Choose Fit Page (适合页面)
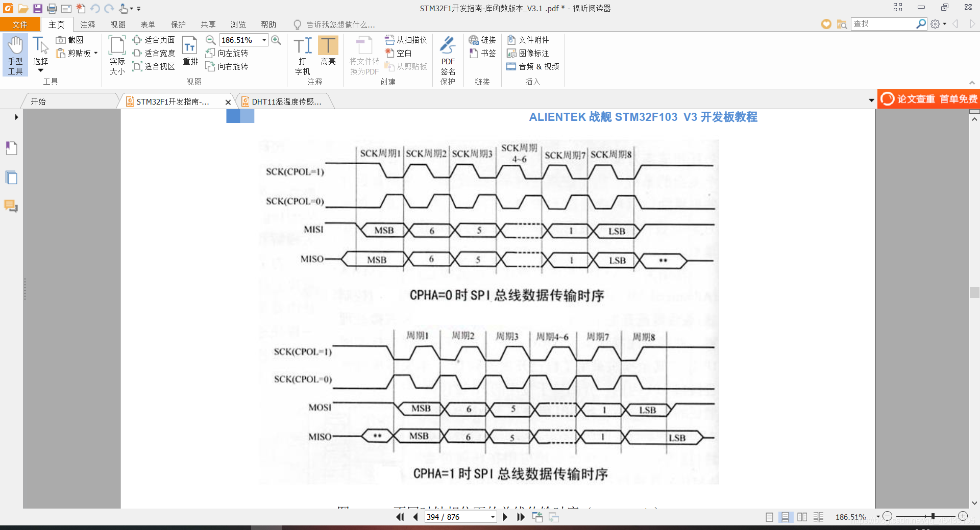The width and height of the screenshot is (980, 530). click(154, 40)
